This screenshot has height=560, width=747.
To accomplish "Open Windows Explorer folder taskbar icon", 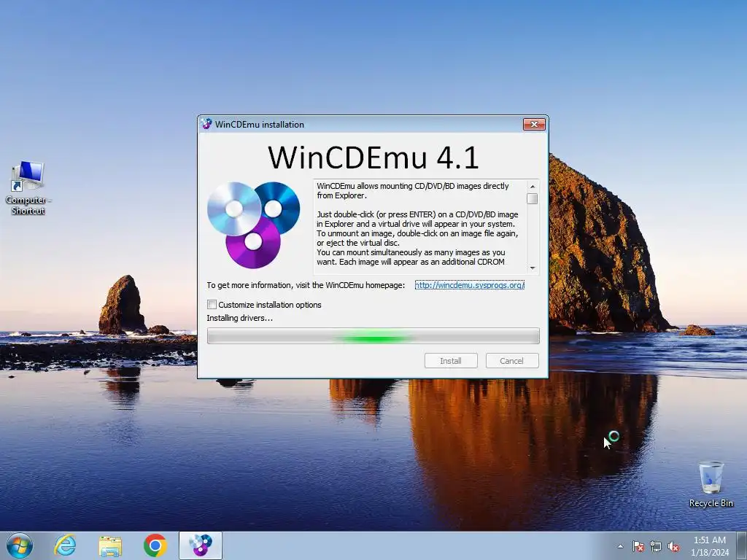I will 110,545.
